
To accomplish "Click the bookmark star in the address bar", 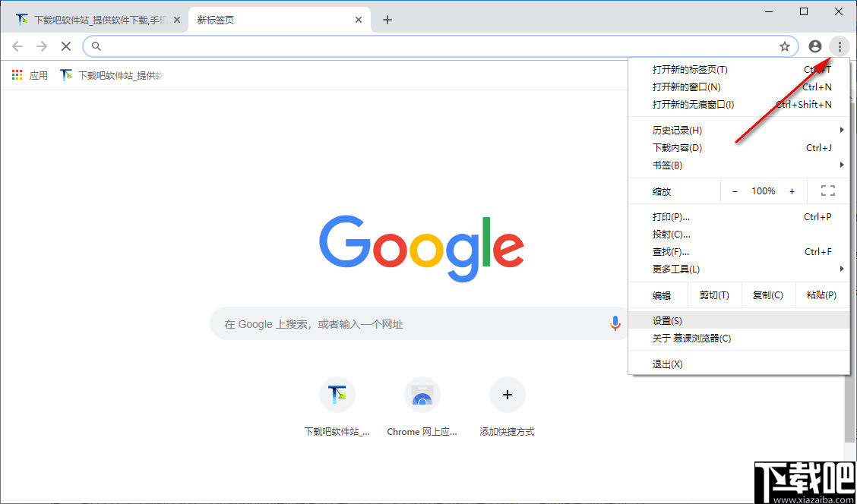I will point(785,46).
